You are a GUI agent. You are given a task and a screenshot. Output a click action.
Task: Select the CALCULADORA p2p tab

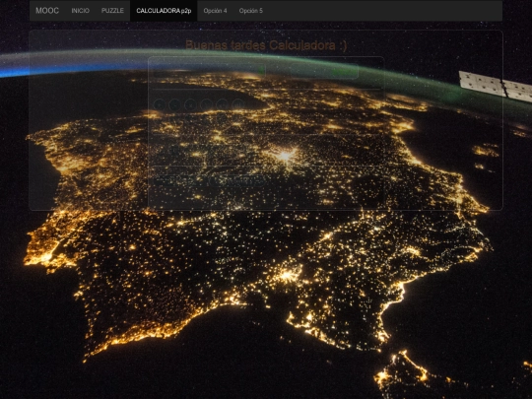(164, 11)
